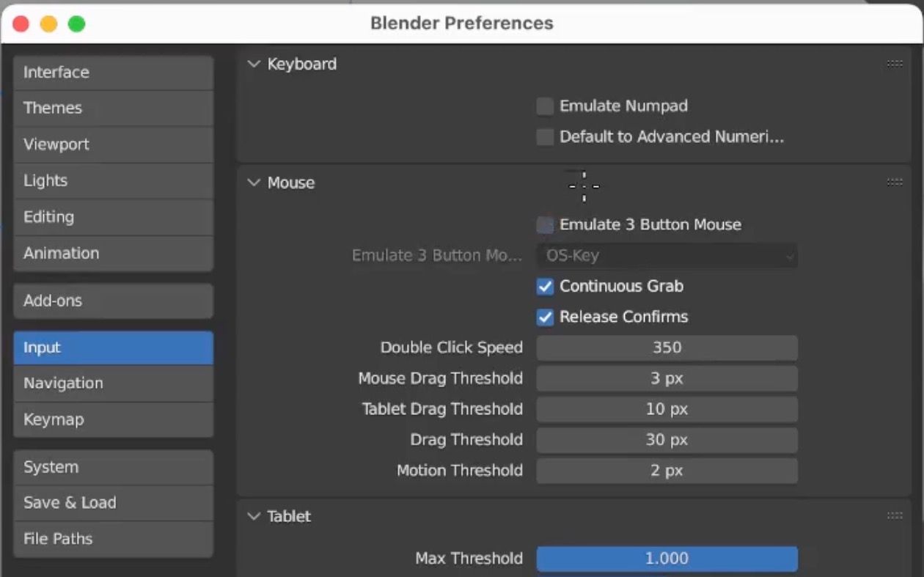Click the Tablet panel drag-handle grip icon
924x577 pixels.
[x=895, y=516]
